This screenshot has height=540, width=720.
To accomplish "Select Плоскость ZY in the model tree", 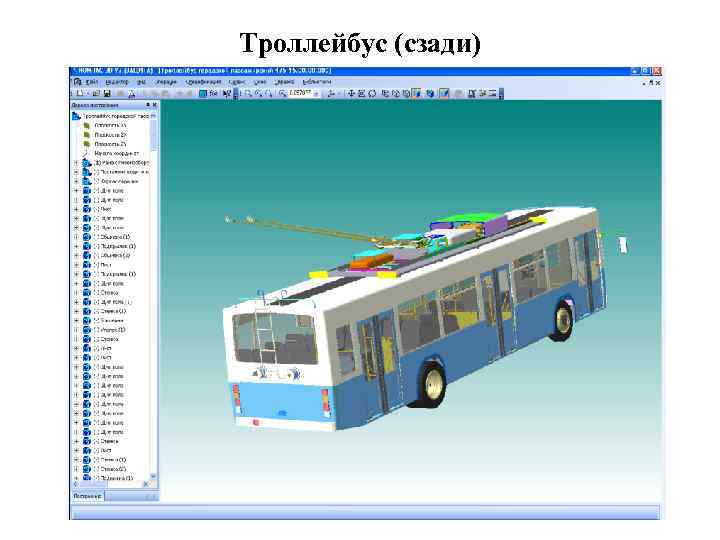I will [110, 144].
